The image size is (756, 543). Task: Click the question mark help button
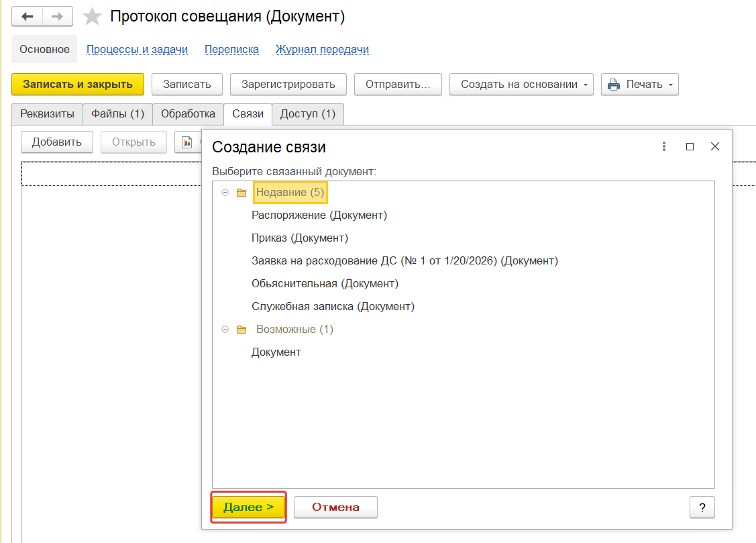point(702,507)
